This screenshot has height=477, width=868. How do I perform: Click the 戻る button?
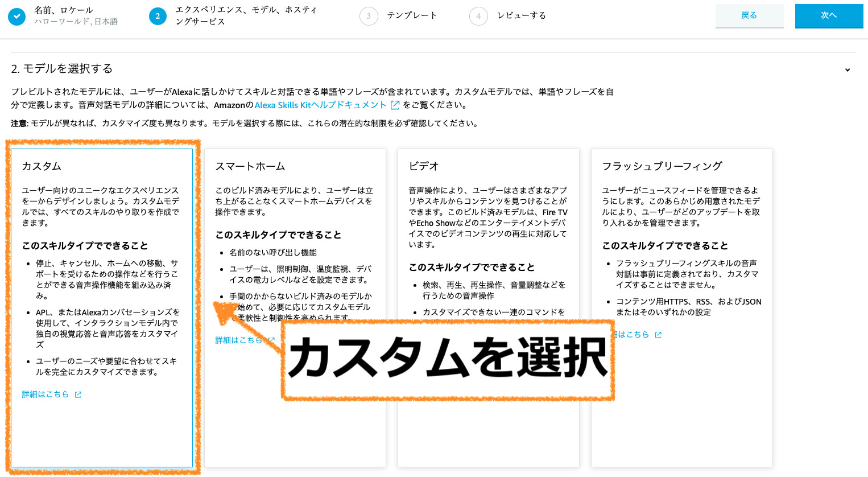(749, 16)
